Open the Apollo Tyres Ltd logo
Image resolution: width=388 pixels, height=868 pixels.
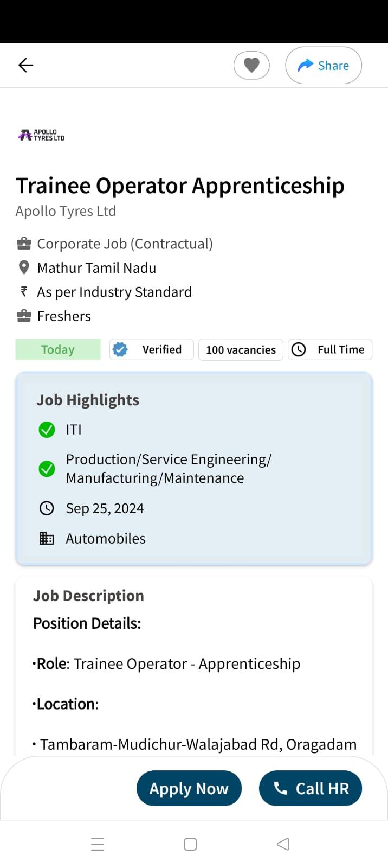pos(41,135)
